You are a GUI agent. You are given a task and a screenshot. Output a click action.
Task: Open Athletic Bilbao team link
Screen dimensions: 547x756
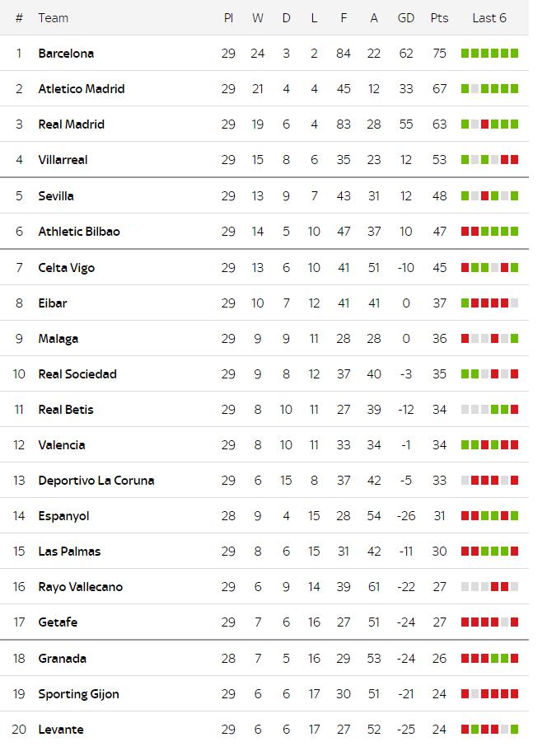click(x=79, y=232)
